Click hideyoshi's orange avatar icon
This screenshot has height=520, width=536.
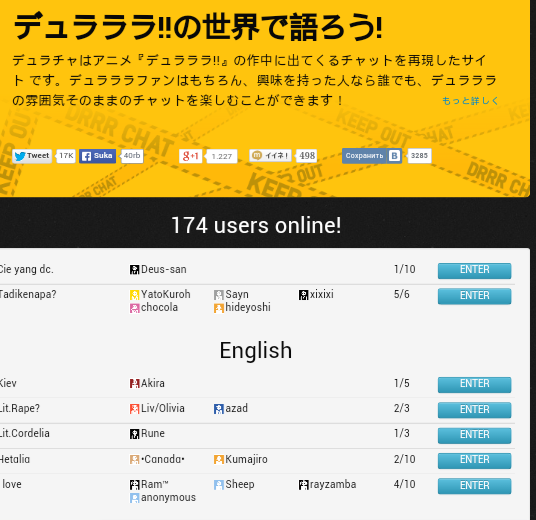(x=219, y=308)
